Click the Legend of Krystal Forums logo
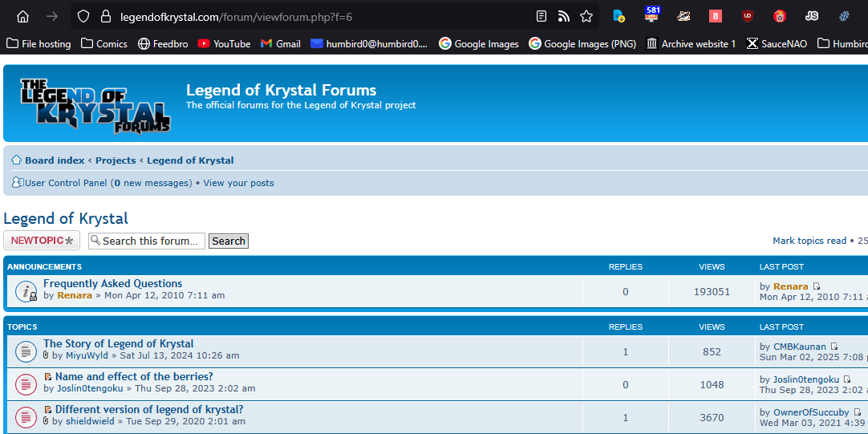This screenshot has height=434, width=868. [95, 105]
